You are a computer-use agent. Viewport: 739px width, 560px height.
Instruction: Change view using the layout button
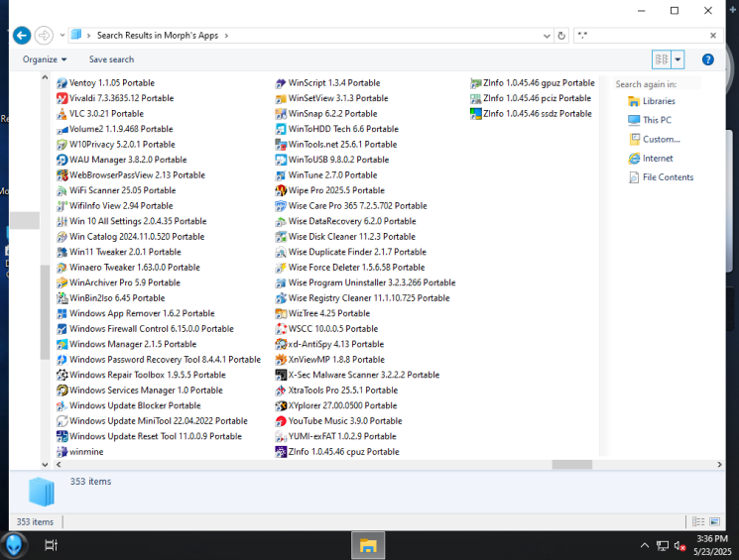tap(662, 59)
